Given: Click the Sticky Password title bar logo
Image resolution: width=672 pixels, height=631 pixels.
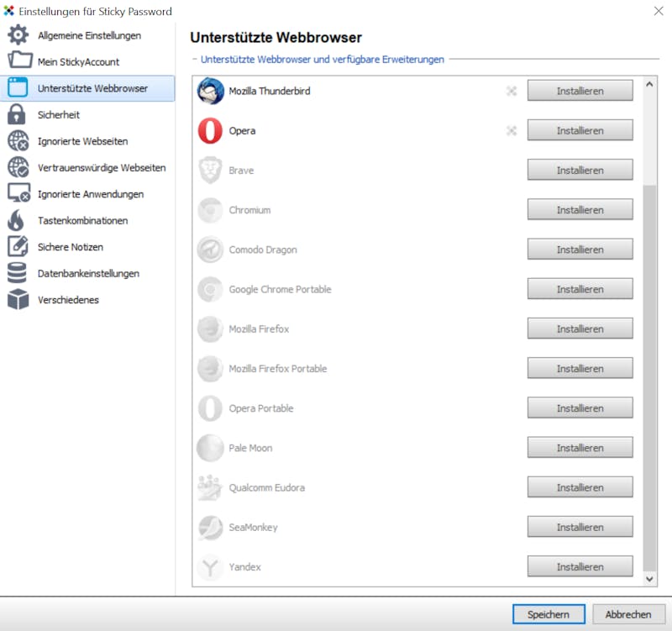Looking at the screenshot, I should pos(8,11).
